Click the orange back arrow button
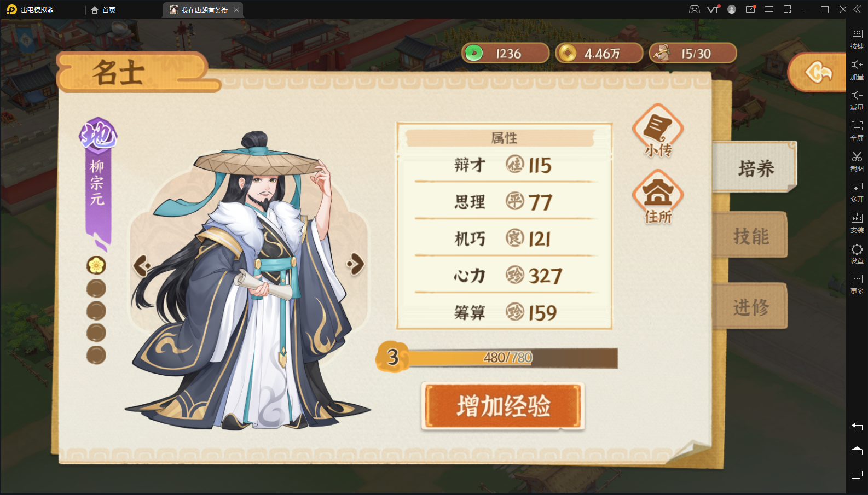This screenshot has height=495, width=868. point(818,72)
